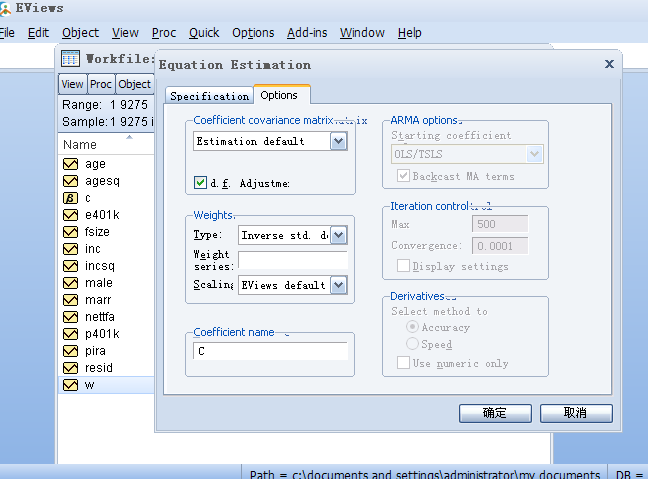The width and height of the screenshot is (648, 479).
Task: Open the Proc menu in menu bar
Action: pos(164,33)
